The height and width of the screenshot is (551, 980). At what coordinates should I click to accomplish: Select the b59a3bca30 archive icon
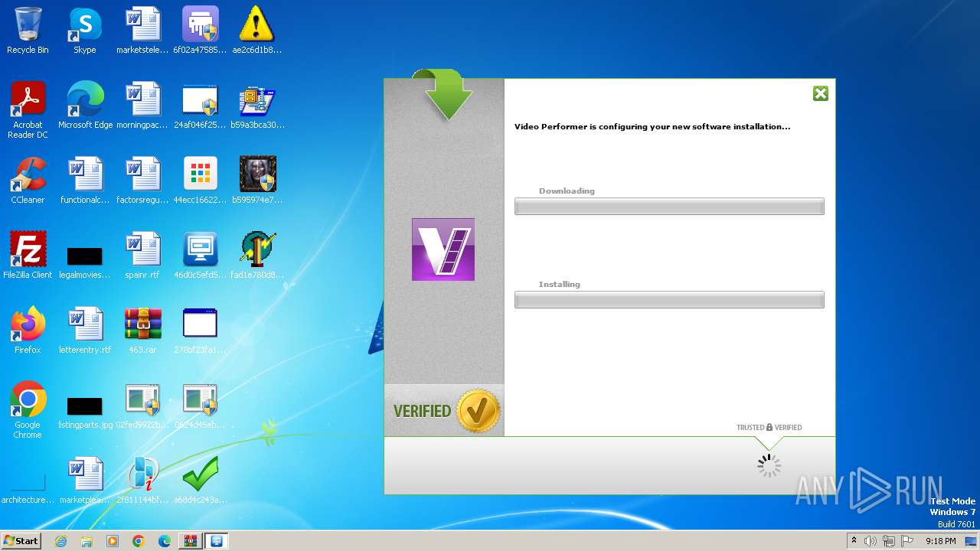[x=257, y=106]
